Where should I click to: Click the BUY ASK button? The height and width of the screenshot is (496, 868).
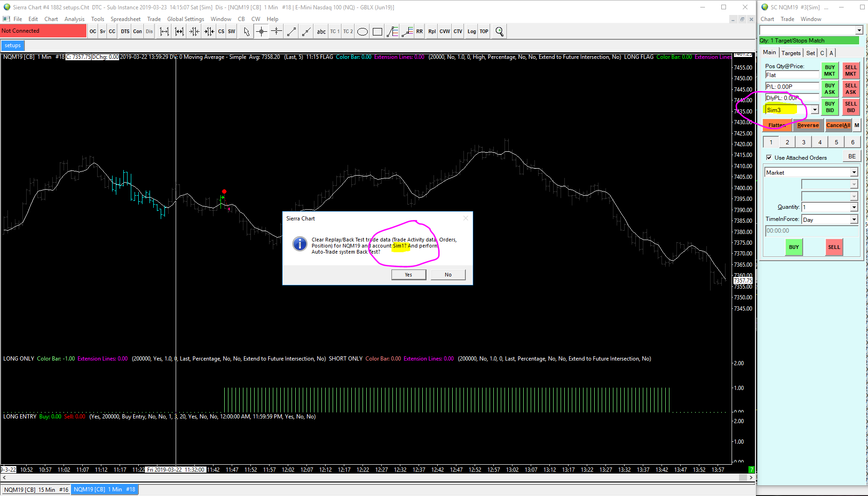(830, 89)
